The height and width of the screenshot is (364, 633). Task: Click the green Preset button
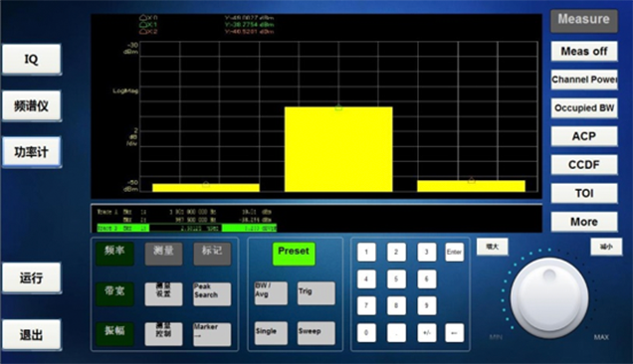click(294, 254)
